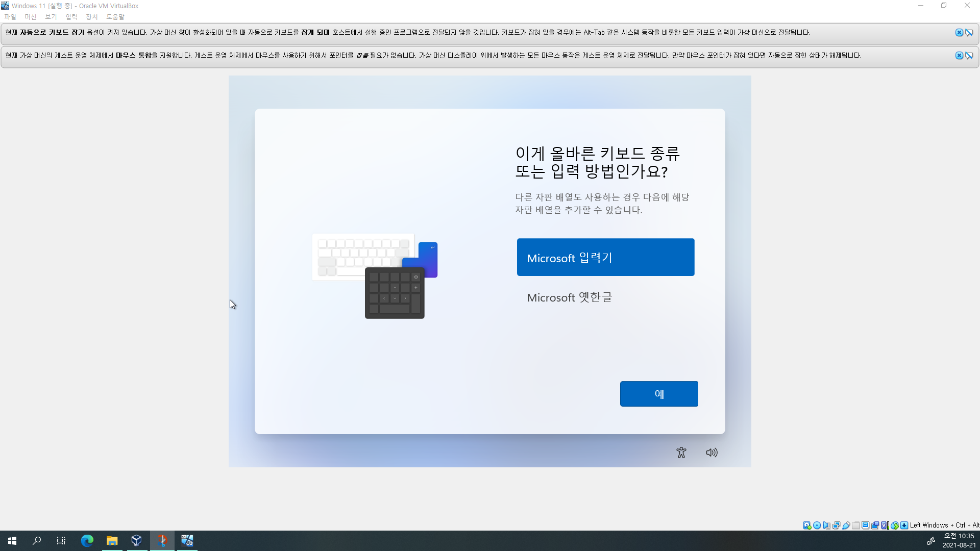Image resolution: width=980 pixels, height=551 pixels.
Task: Click the optical disc status icon
Action: click(x=817, y=525)
